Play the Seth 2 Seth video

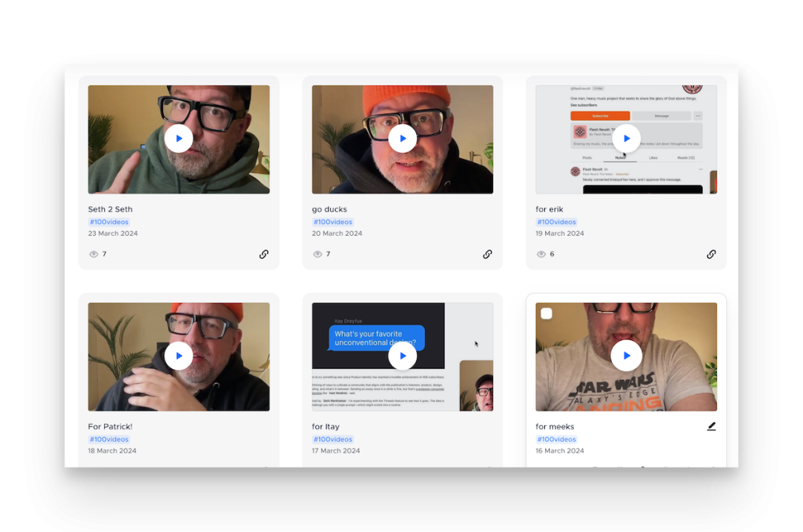pos(179,139)
